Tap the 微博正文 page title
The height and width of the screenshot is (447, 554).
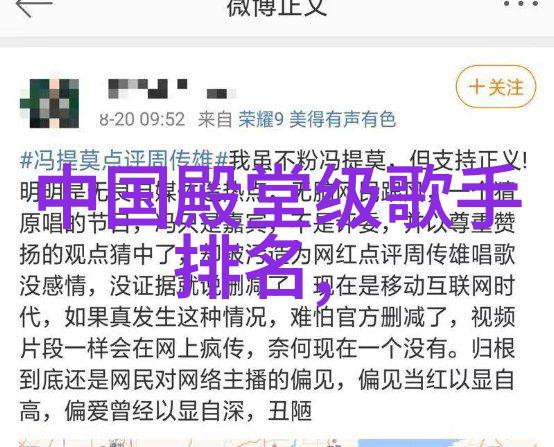[x=277, y=7]
